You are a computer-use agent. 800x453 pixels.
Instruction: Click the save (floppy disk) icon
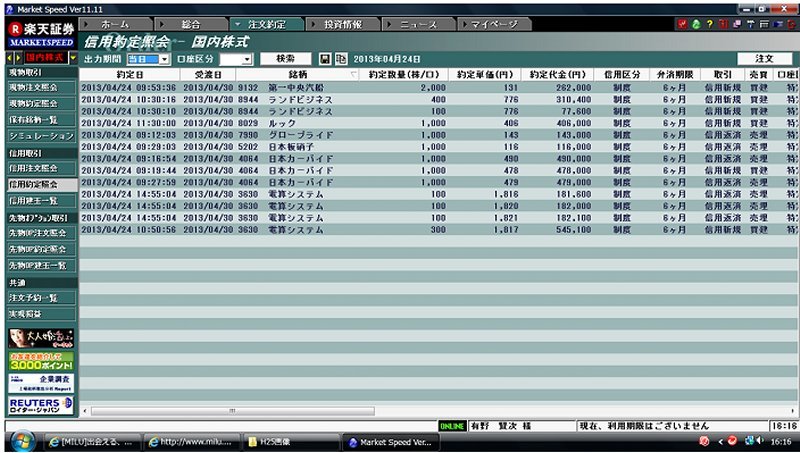[x=326, y=59]
